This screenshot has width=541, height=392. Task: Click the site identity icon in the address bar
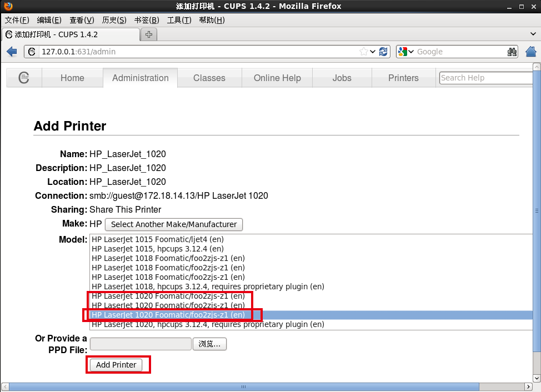(32, 52)
